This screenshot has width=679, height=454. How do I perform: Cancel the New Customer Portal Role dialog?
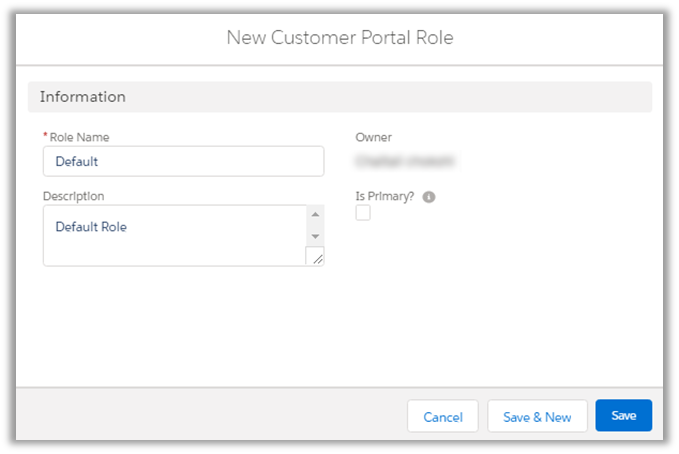pyautogui.click(x=443, y=416)
